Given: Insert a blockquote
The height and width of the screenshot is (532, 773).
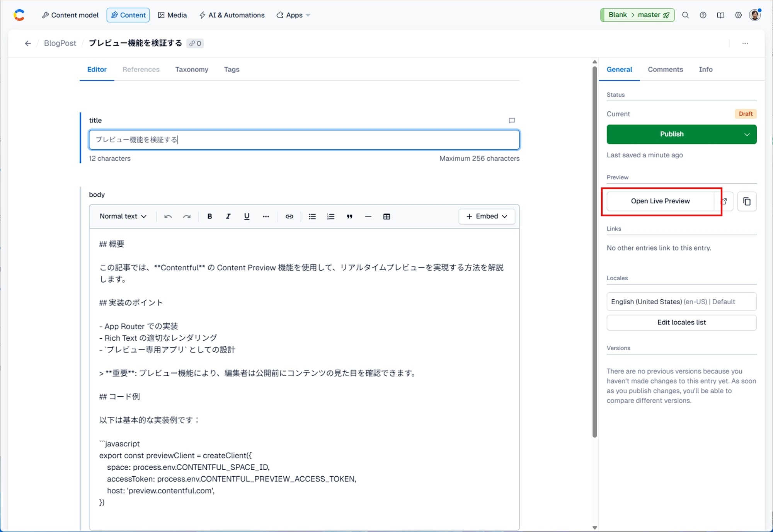Looking at the screenshot, I should (x=349, y=217).
